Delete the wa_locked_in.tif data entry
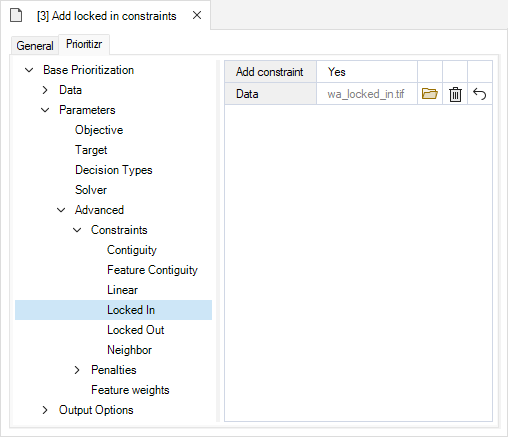The image size is (508, 437). (455, 94)
